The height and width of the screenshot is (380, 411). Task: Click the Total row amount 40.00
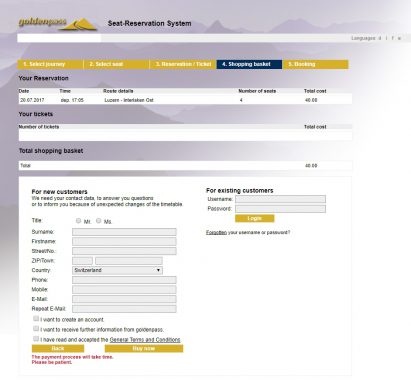[311, 166]
